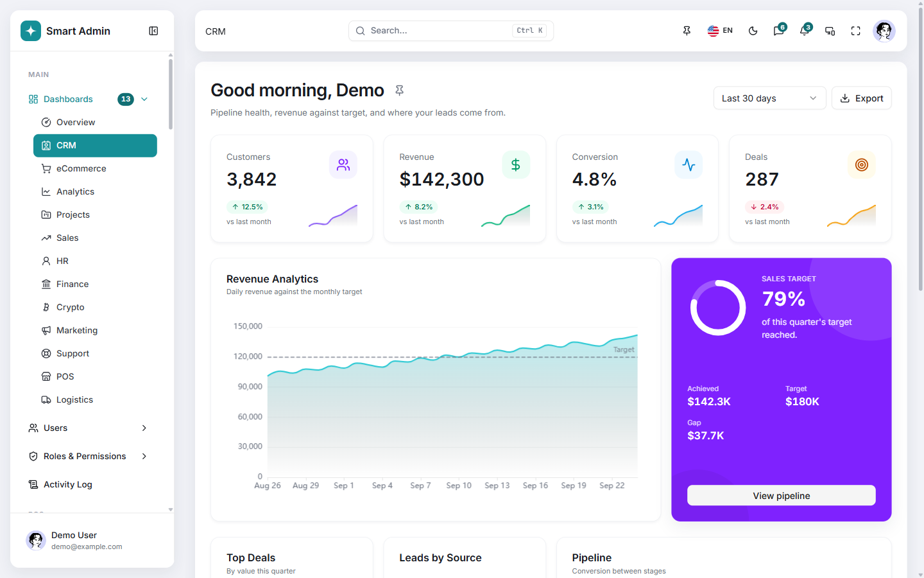Toggle dark mode with the moon icon
Image resolution: width=924 pixels, height=578 pixels.
point(753,31)
